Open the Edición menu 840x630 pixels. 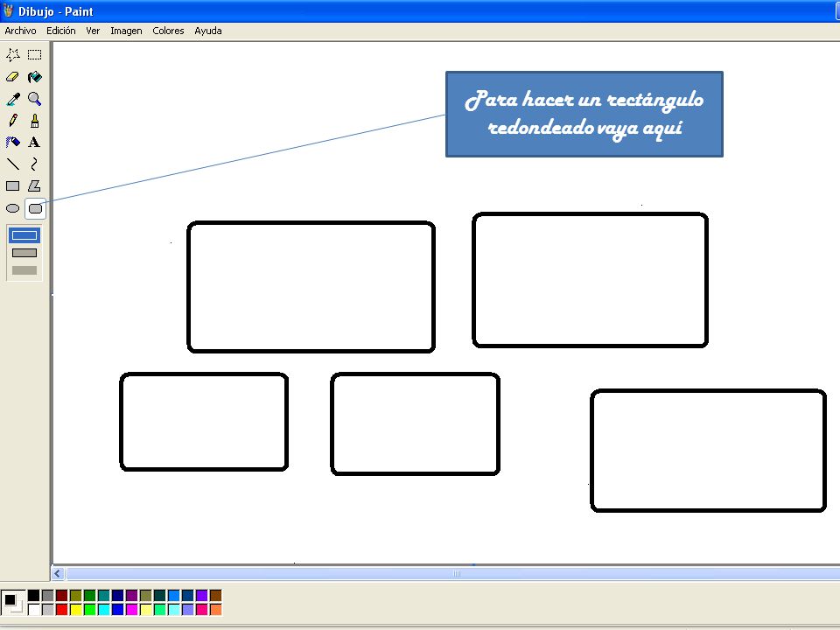(61, 31)
